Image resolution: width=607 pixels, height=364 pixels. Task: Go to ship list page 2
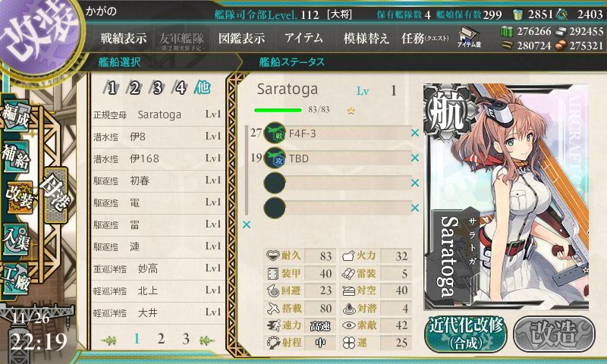pos(161,339)
